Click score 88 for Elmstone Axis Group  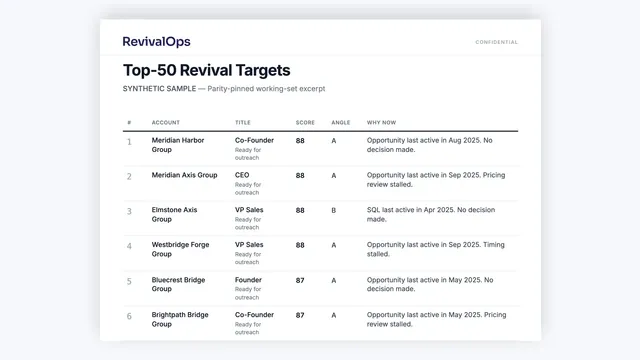[x=300, y=210]
